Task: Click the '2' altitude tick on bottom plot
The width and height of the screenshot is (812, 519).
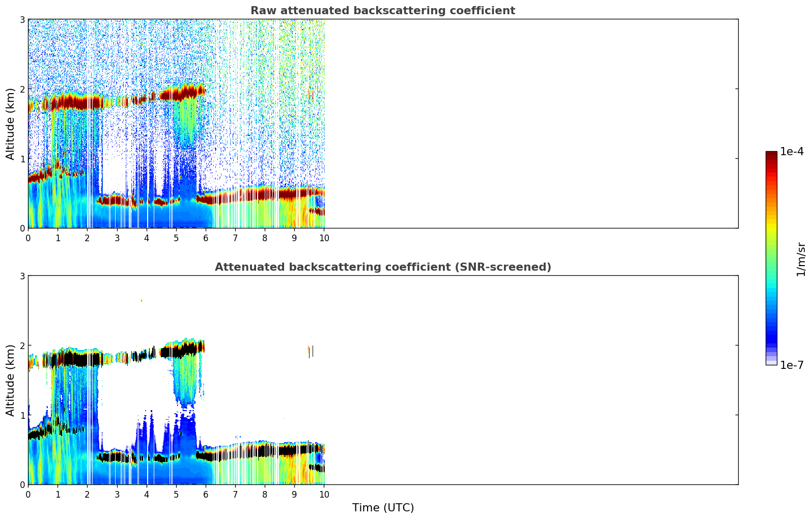Action: (22, 345)
